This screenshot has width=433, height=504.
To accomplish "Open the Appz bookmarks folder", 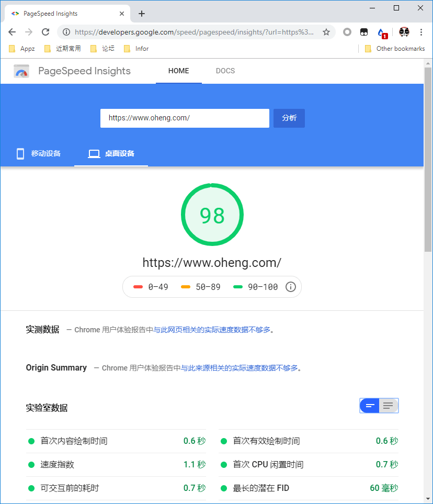I will coord(22,49).
